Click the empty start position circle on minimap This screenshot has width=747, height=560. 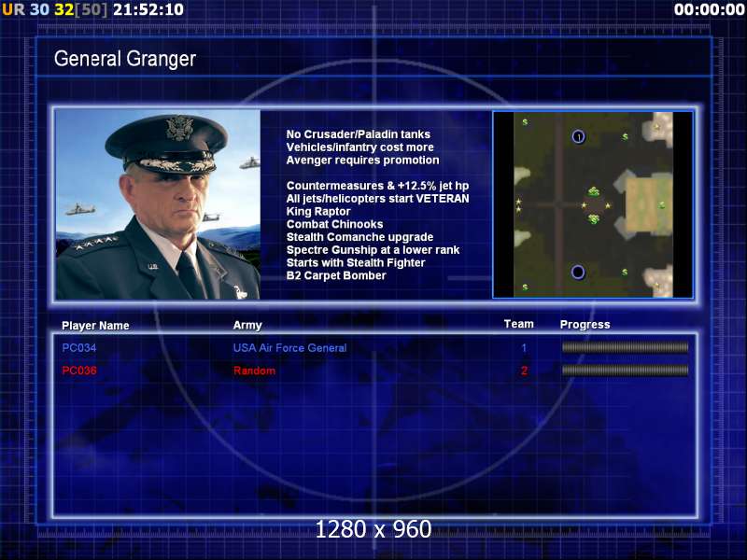[578, 272]
